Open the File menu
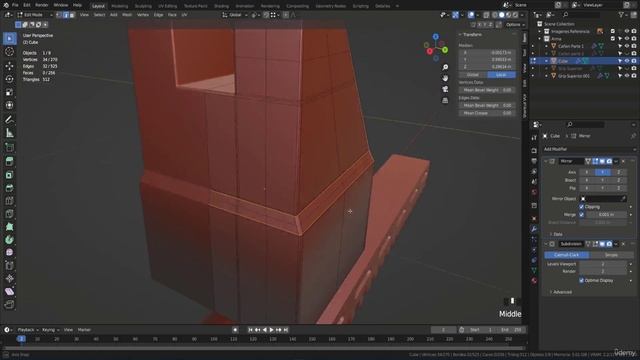This screenshot has width=640, height=360. pyautogui.click(x=15, y=5)
